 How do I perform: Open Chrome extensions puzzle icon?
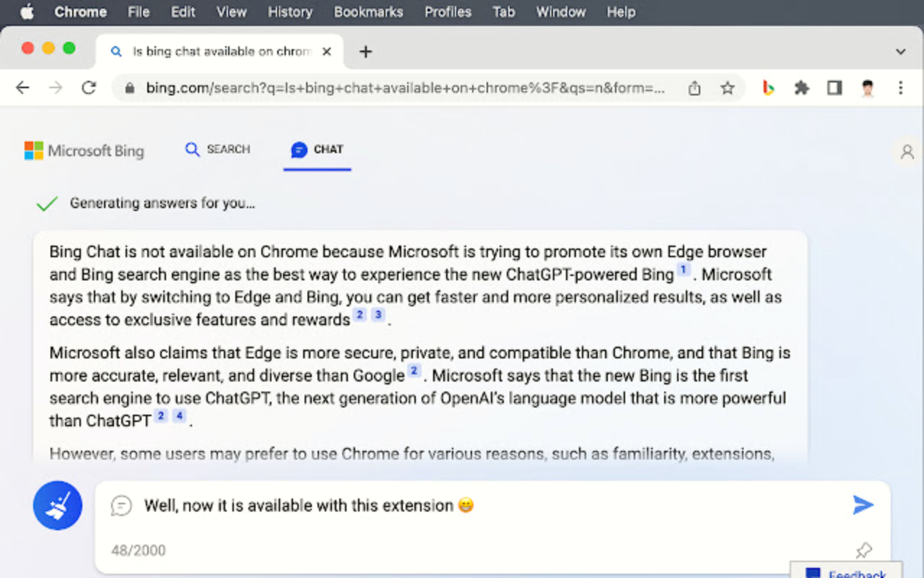801,88
